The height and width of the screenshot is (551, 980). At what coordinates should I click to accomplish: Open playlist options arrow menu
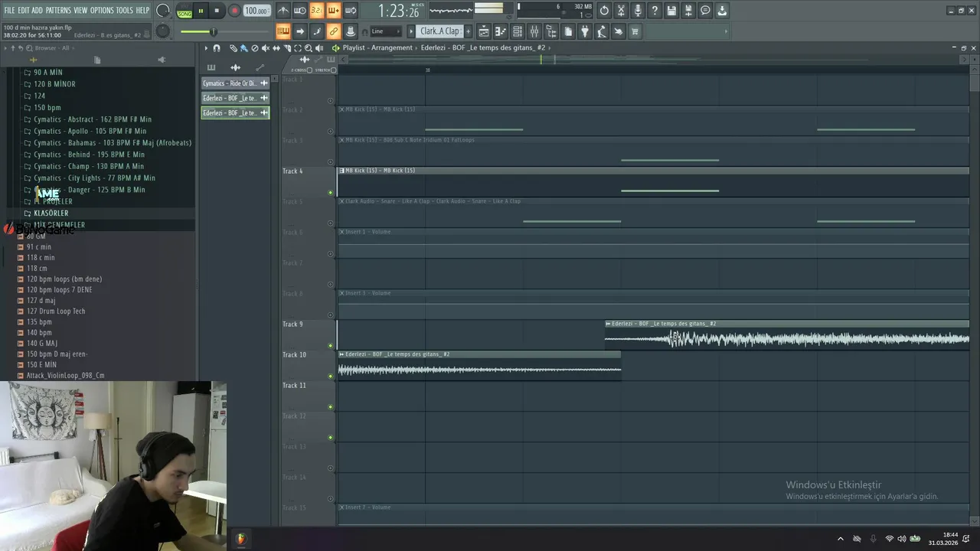coord(205,47)
